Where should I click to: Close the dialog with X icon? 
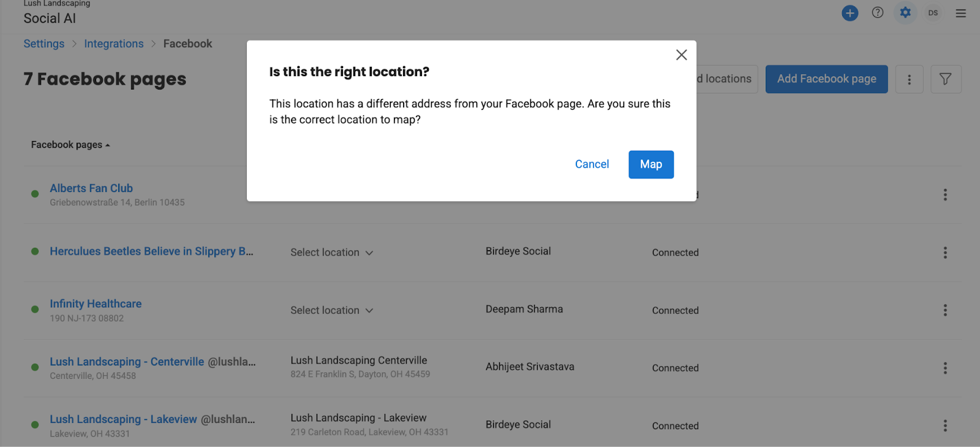coord(681,55)
